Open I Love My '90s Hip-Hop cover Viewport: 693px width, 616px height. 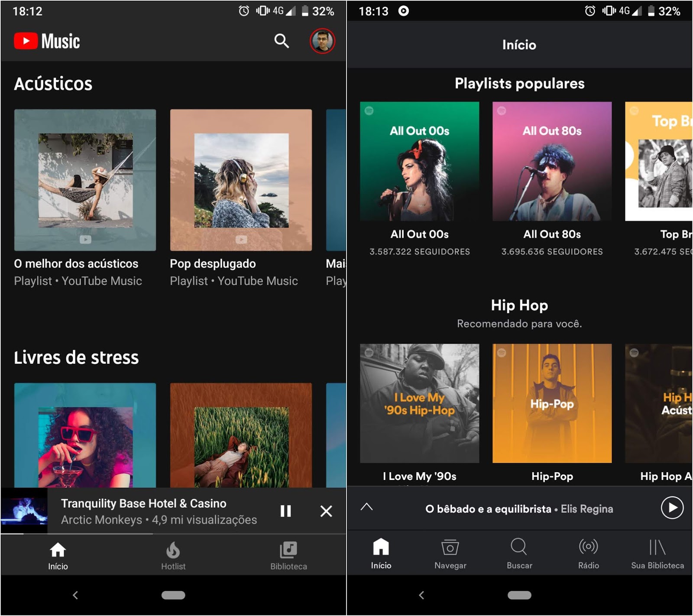(x=420, y=403)
